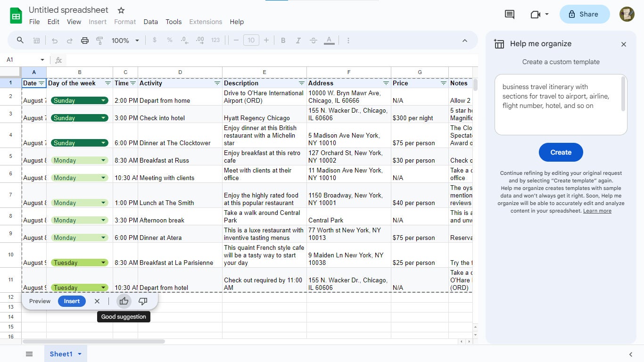Print the spreadsheet with the printer icon

coord(85,41)
